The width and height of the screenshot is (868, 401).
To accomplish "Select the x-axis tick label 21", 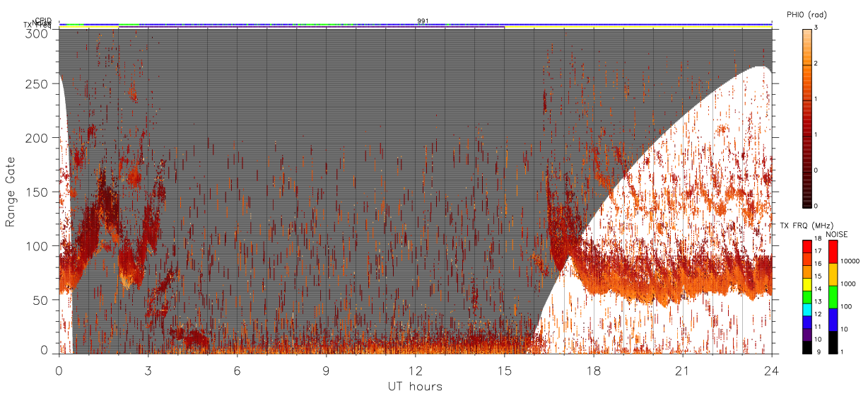I will point(682,370).
